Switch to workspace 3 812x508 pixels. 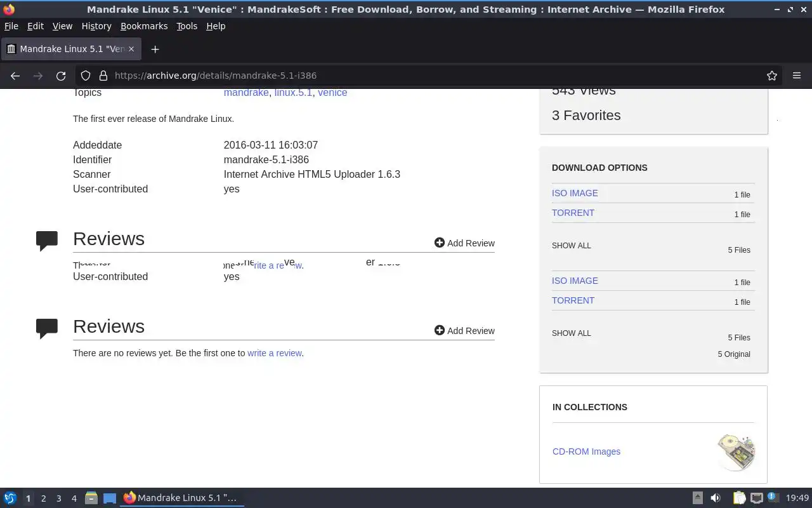[x=59, y=498]
